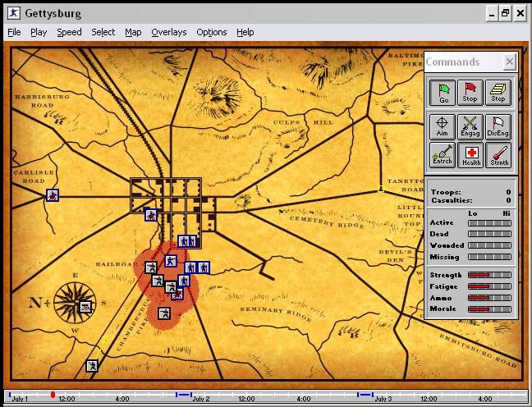Click the SEMINARY RIDGE map label
The width and height of the screenshot is (532, 407).
[276, 314]
